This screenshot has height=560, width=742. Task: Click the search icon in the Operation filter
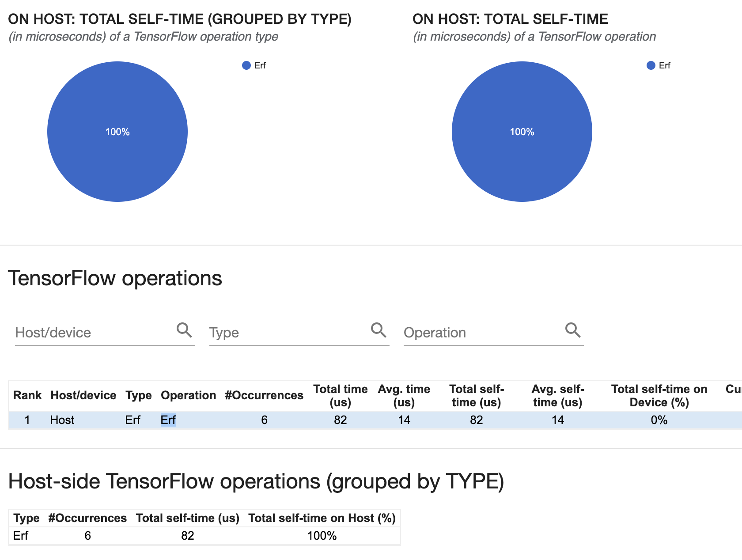pyautogui.click(x=573, y=330)
